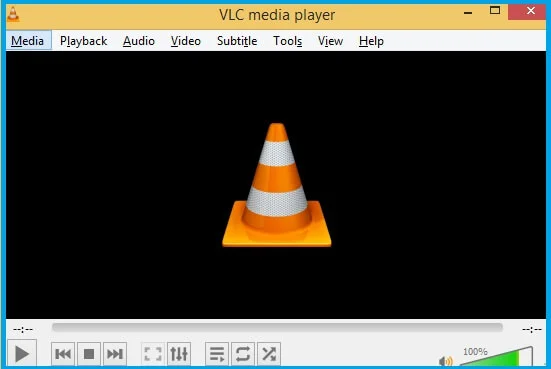
Task: Toggle fullscreen video mode icon
Action: click(153, 354)
